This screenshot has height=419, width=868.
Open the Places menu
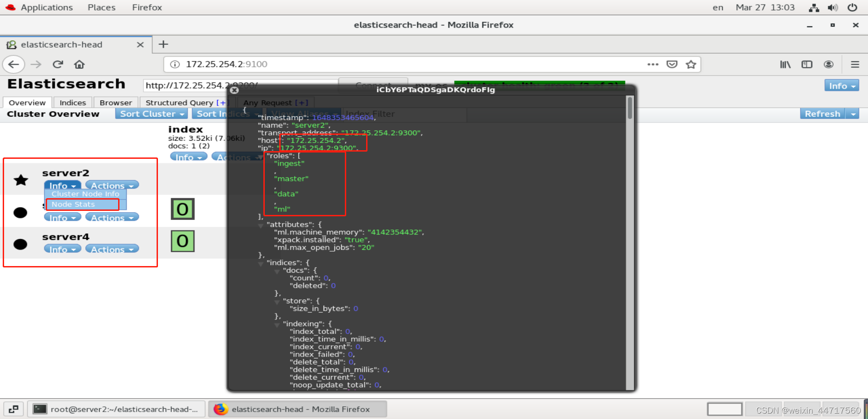click(101, 7)
